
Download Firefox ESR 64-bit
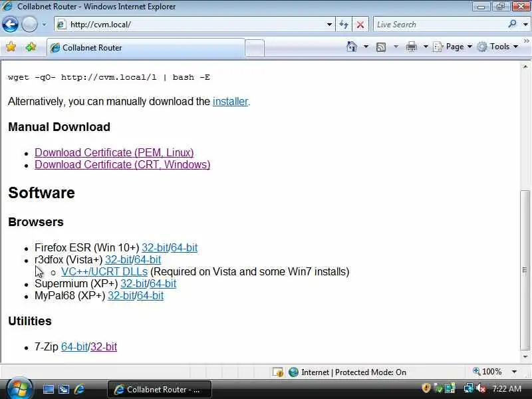click(x=184, y=247)
